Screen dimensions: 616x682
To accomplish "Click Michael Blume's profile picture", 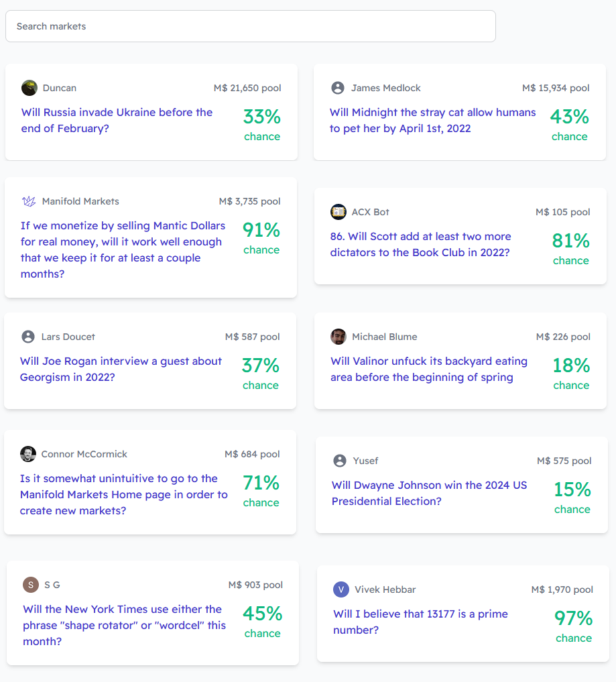I will (338, 337).
